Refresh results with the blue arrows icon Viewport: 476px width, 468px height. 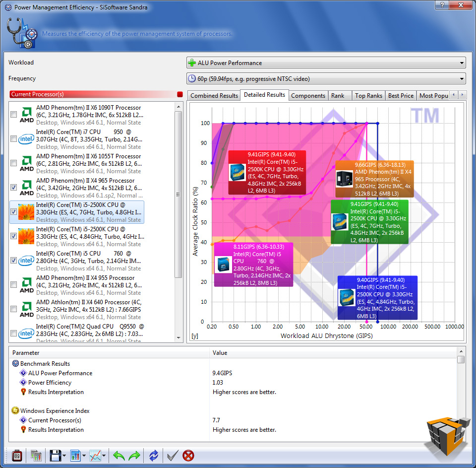pos(154,456)
